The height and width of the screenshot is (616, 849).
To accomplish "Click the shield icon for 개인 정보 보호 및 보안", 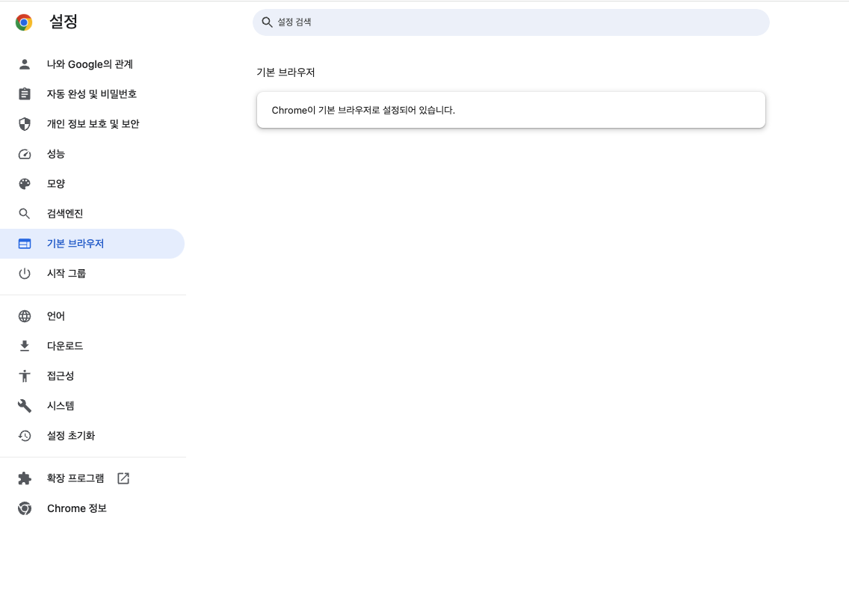I will coord(25,124).
